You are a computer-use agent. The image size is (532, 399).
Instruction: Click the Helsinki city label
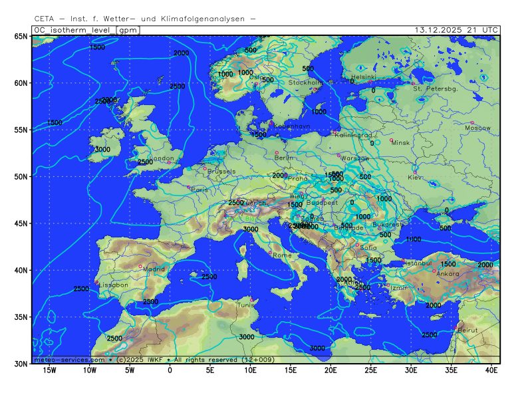(363, 77)
